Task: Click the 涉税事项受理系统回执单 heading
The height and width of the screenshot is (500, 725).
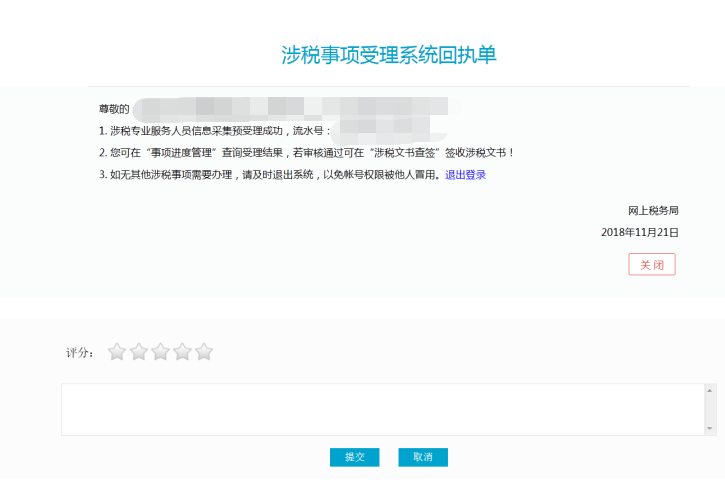Action: point(389,55)
